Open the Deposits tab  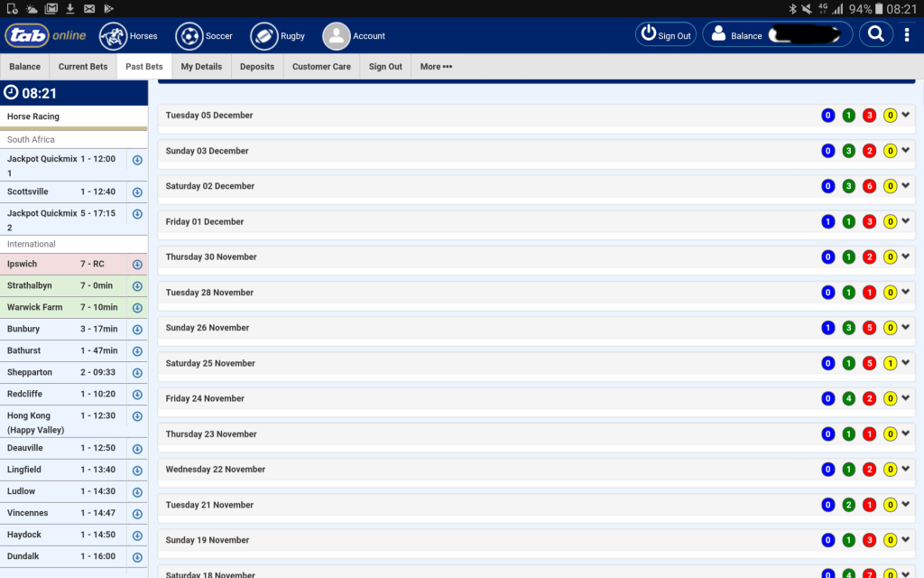tap(257, 67)
